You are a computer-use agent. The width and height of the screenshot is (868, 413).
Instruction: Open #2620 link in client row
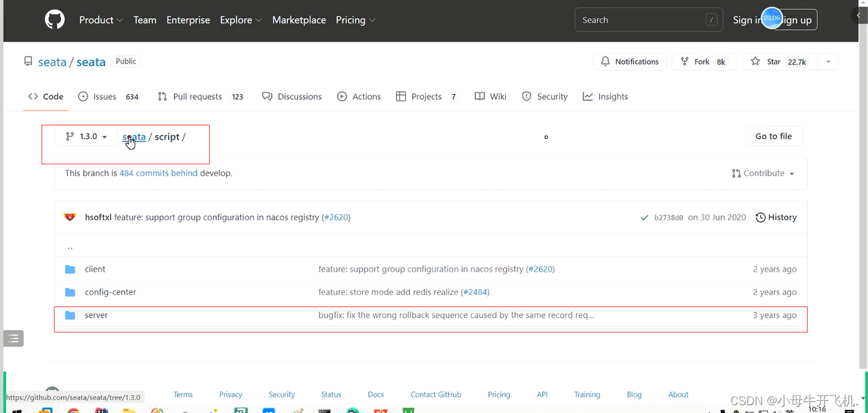(x=540, y=269)
